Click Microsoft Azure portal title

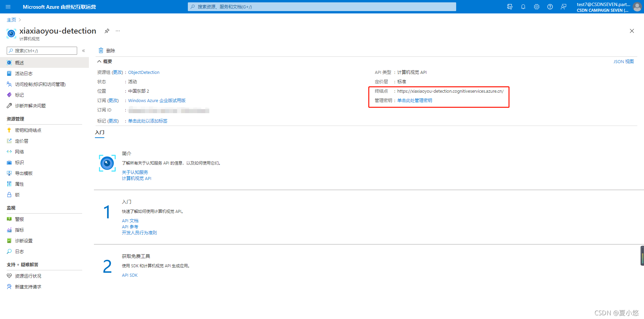(59, 7)
